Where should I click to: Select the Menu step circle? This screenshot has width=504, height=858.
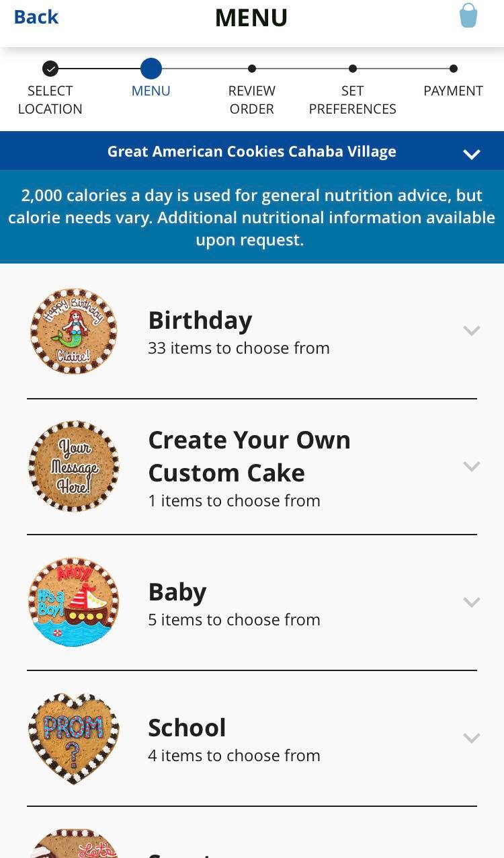[x=151, y=69]
